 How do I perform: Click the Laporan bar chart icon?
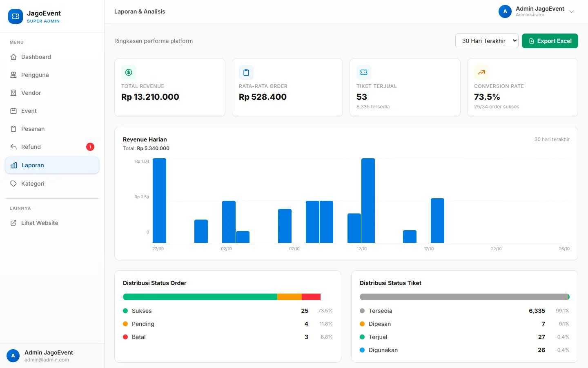point(14,165)
